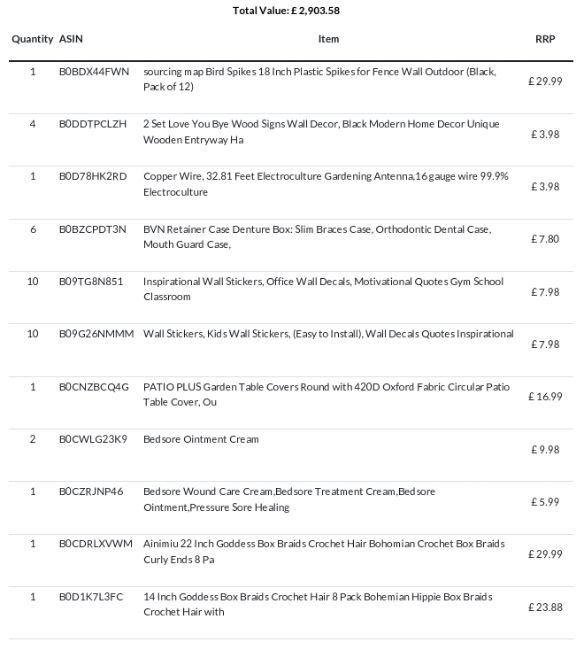Click ASIN B0DDTPCLZH
This screenshot has height=650, width=584.
(93, 124)
